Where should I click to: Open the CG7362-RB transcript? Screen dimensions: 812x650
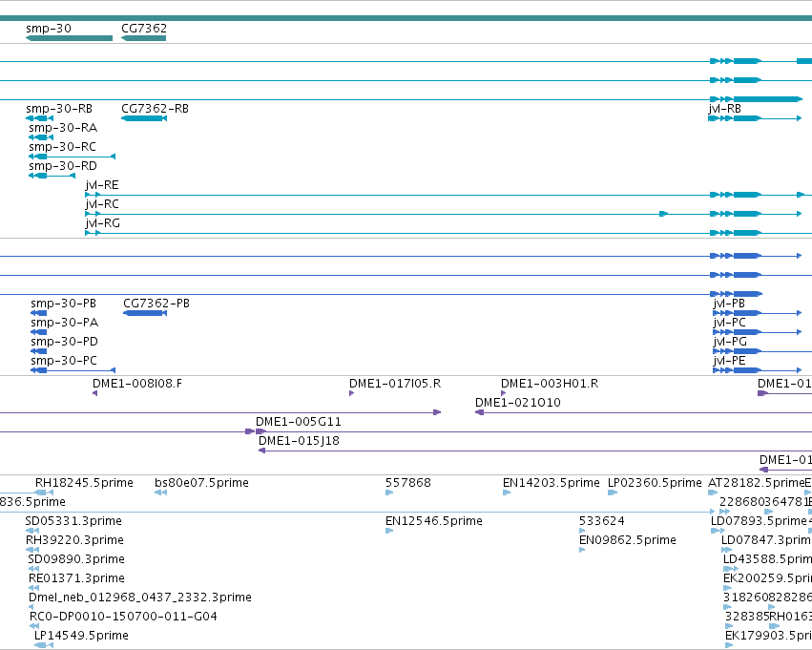(x=144, y=118)
